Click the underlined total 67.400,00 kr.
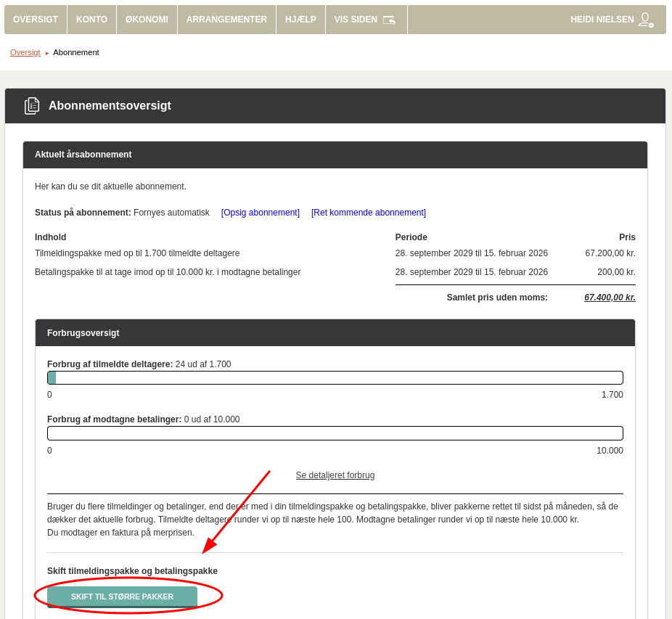672x619 pixels. pos(610,298)
